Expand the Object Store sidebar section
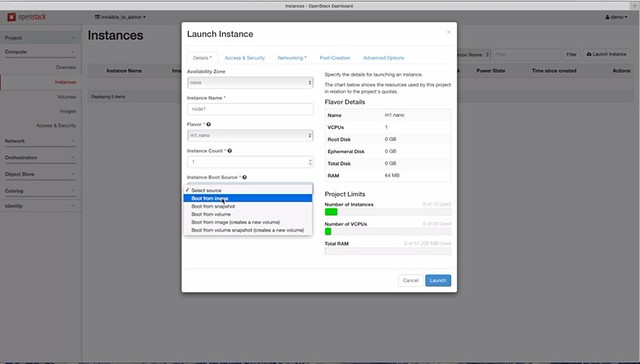Image resolution: width=640 pixels, height=364 pixels. coord(40,174)
